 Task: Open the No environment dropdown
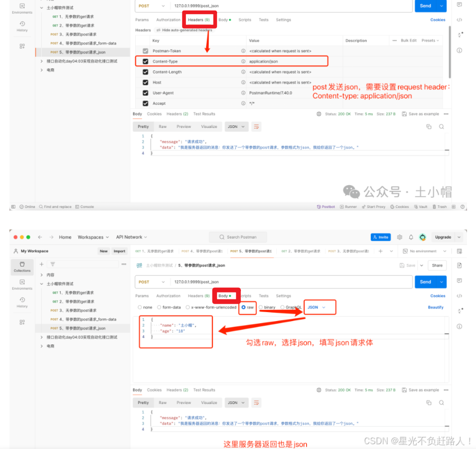pyautogui.click(x=425, y=251)
